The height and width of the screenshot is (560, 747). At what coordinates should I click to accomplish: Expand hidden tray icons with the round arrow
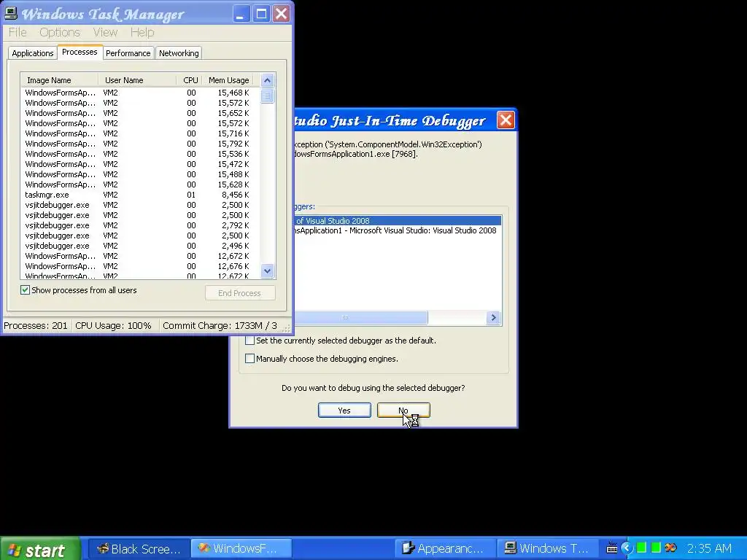click(x=627, y=548)
